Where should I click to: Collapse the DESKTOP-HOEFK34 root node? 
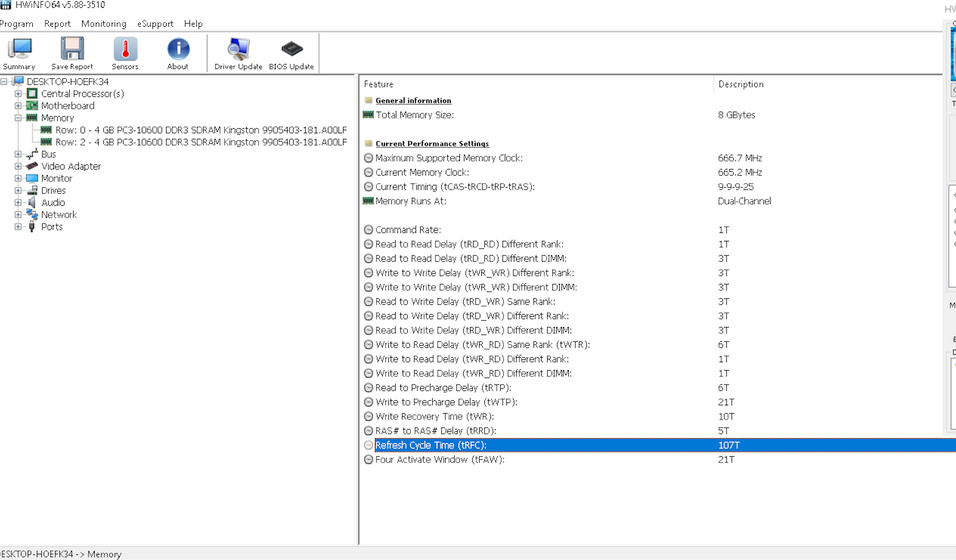[x=4, y=82]
